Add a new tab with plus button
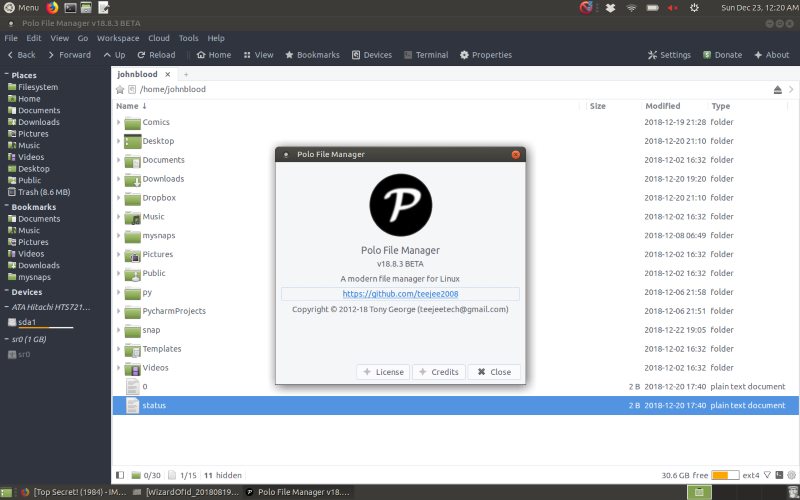800x500 pixels. coord(186,74)
